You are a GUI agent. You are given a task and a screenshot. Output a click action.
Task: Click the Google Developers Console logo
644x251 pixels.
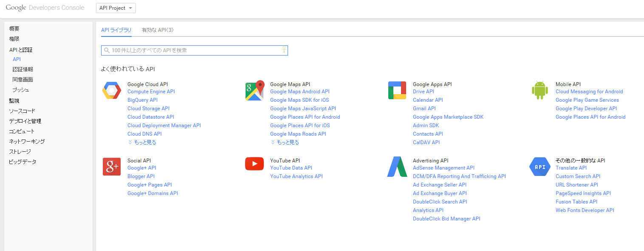point(45,8)
